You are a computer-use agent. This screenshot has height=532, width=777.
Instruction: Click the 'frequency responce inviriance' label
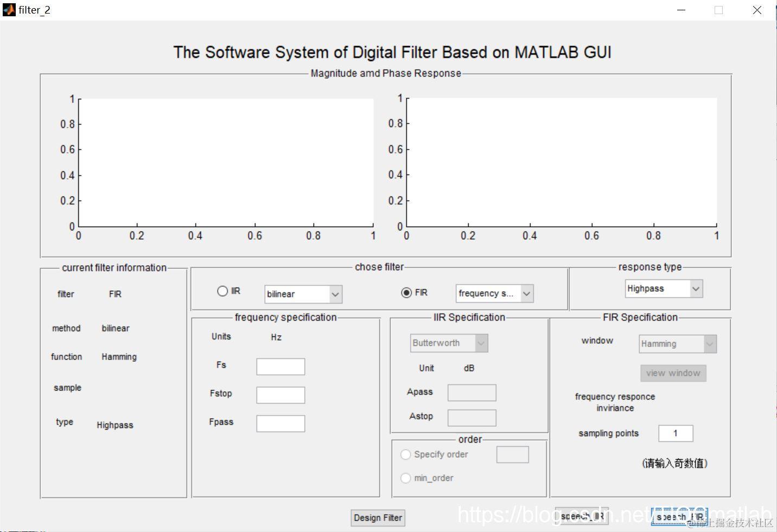point(615,402)
